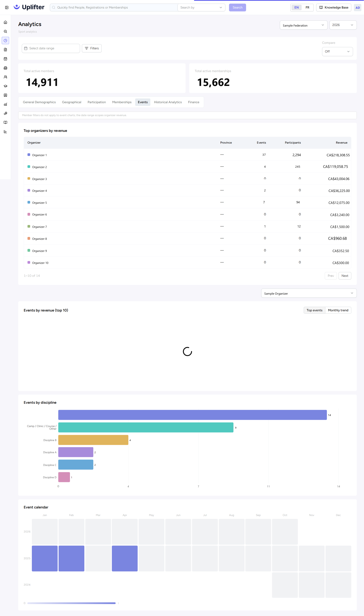Toggle the sidebar panel icon
This screenshot has width=364, height=616.
(7, 8)
